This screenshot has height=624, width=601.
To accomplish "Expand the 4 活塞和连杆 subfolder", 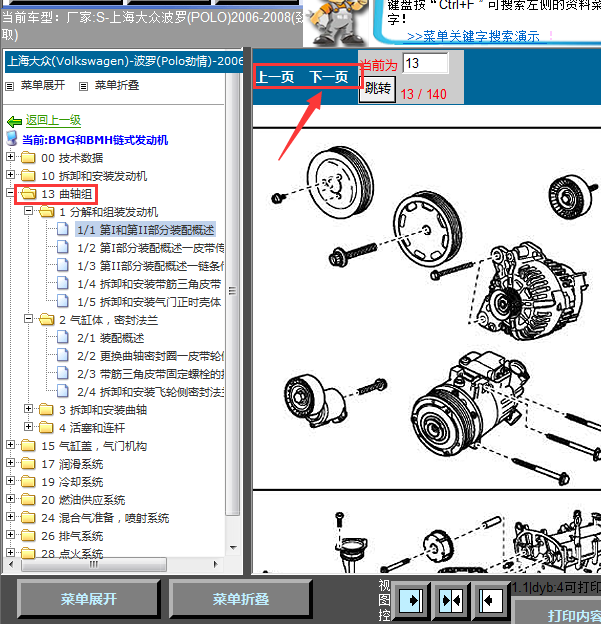I will (x=29, y=427).
